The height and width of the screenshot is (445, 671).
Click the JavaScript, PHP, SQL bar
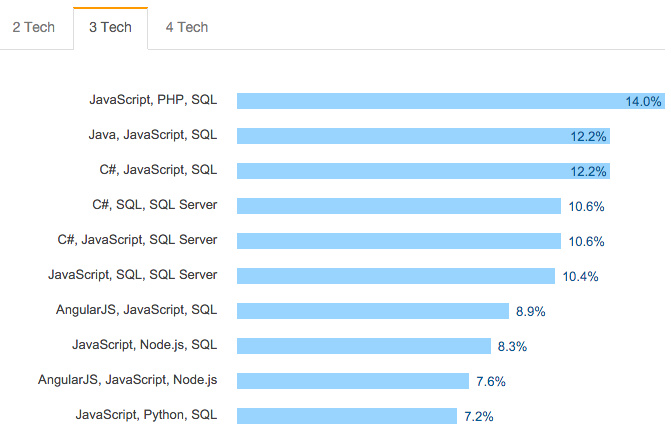pos(451,101)
